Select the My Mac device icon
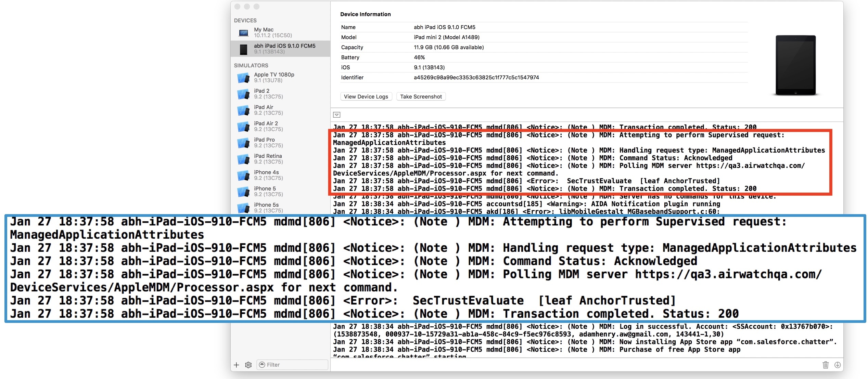 (243, 33)
